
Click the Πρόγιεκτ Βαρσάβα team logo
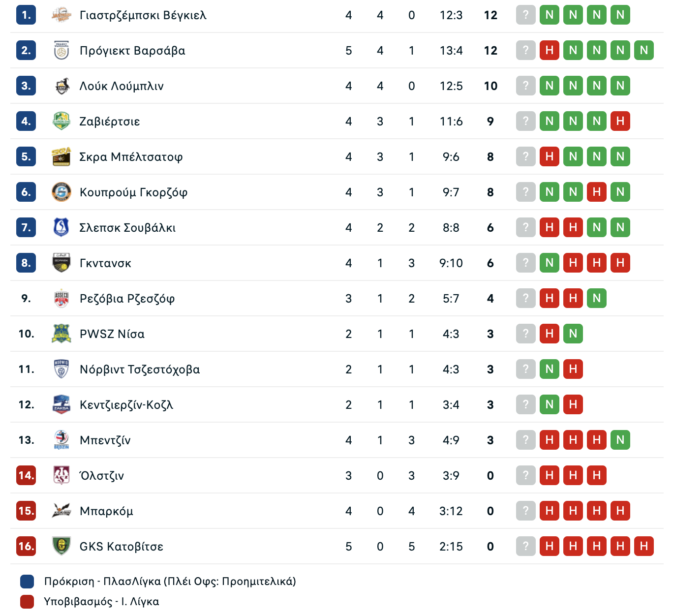pyautogui.click(x=61, y=51)
